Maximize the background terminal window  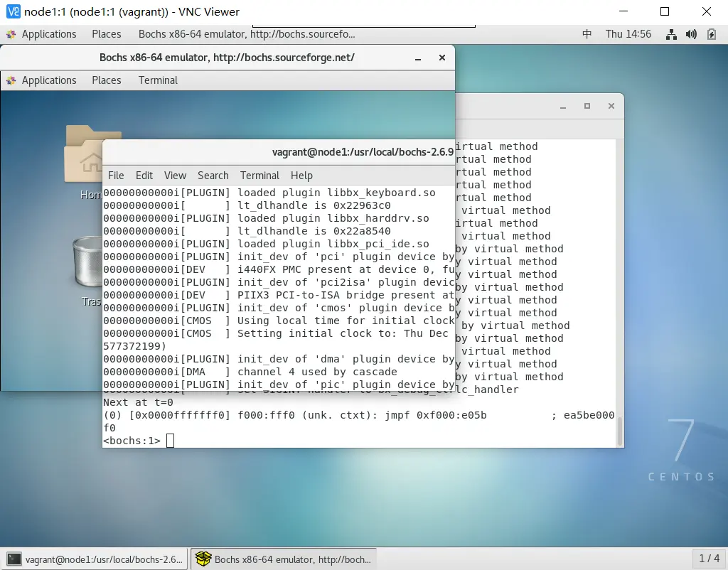(x=587, y=106)
